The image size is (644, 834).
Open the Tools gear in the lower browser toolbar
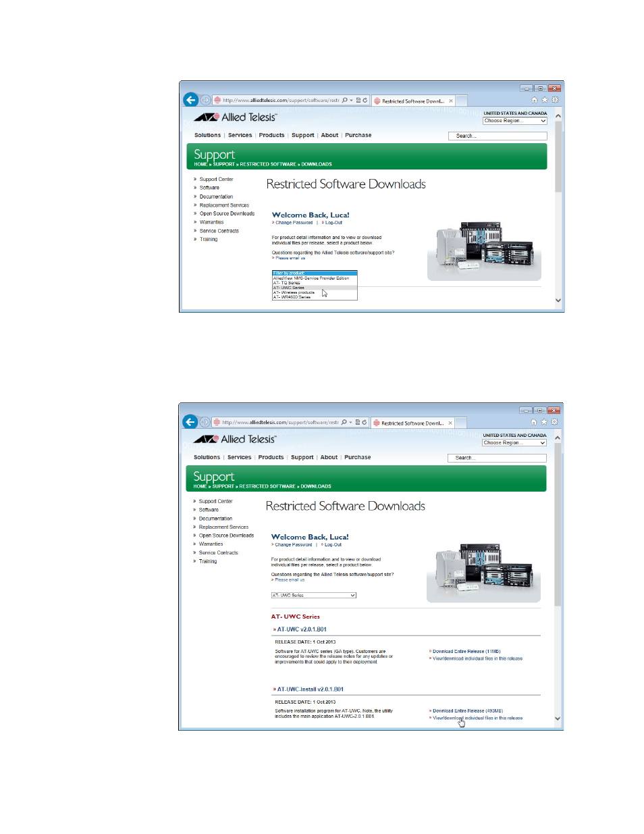click(x=554, y=422)
